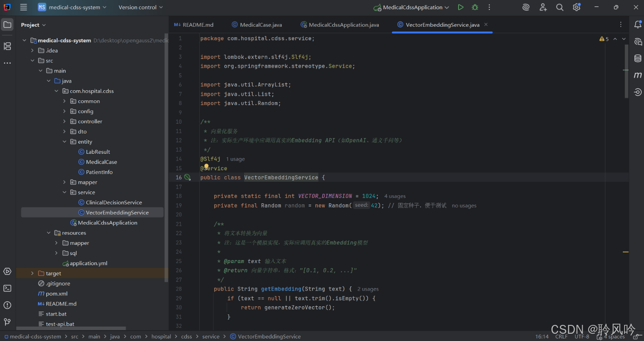Open the Structure tool window icon
The image size is (644, 341).
coord(7,46)
